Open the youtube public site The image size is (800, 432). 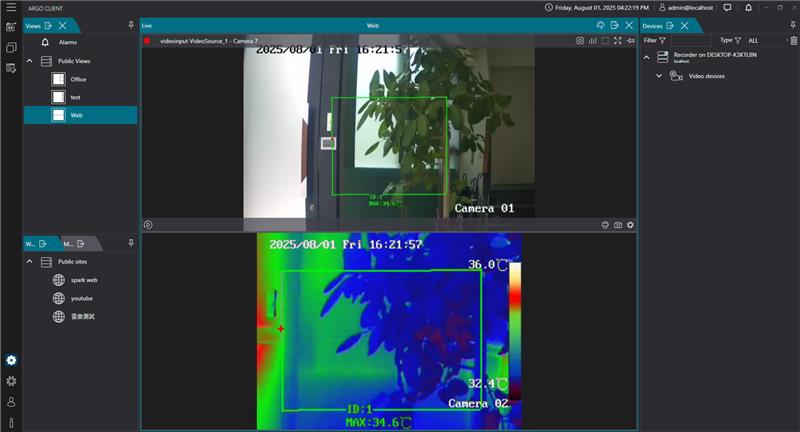tap(82, 298)
